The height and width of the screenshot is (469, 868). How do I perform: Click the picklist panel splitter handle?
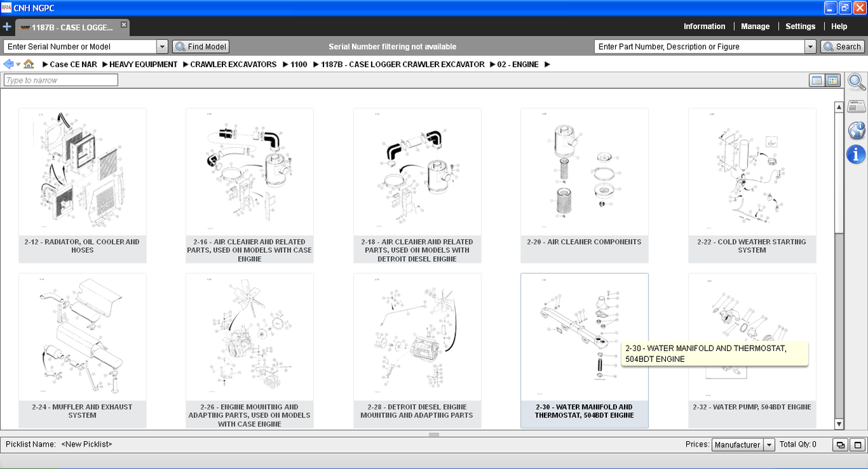(x=434, y=434)
